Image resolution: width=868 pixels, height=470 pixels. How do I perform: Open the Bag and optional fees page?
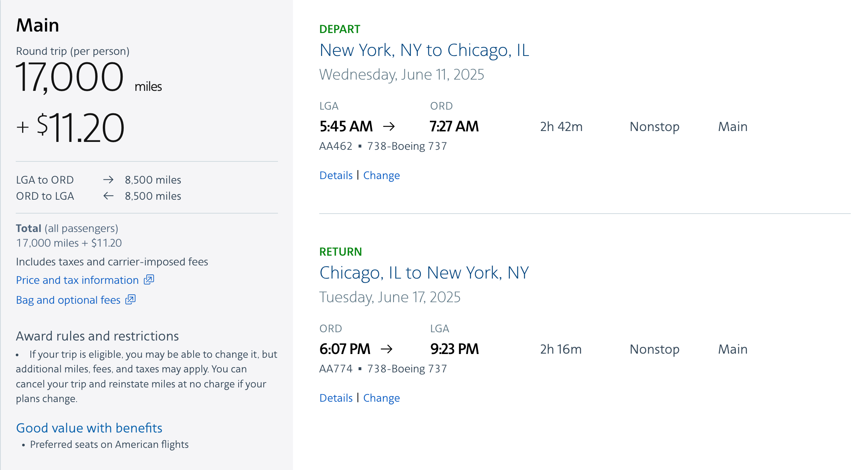coord(68,300)
